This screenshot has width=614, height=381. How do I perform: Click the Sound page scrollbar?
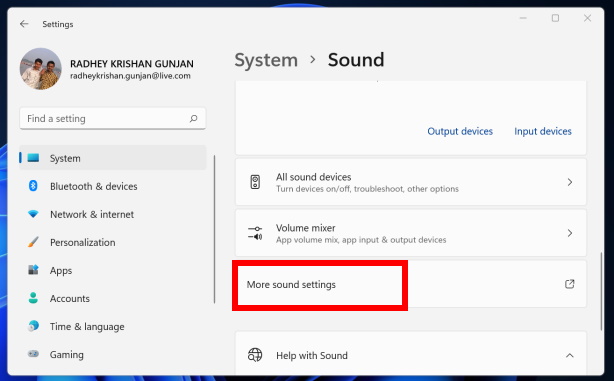coord(601,291)
